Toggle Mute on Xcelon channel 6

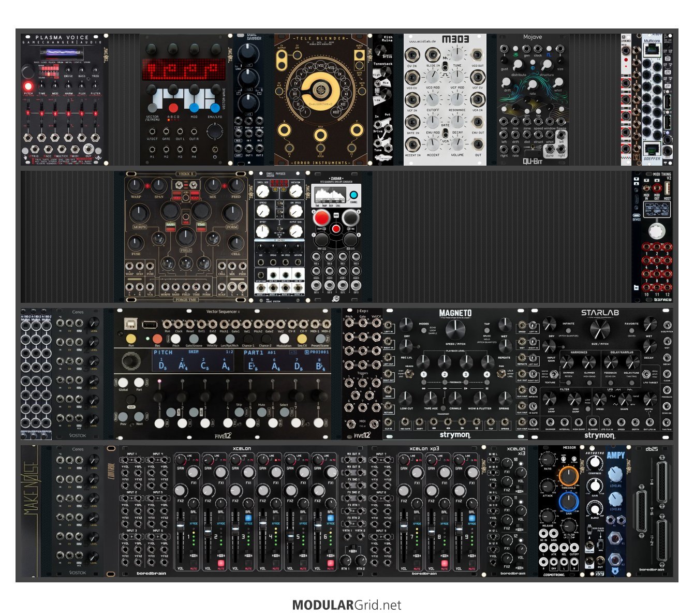tap(331, 563)
